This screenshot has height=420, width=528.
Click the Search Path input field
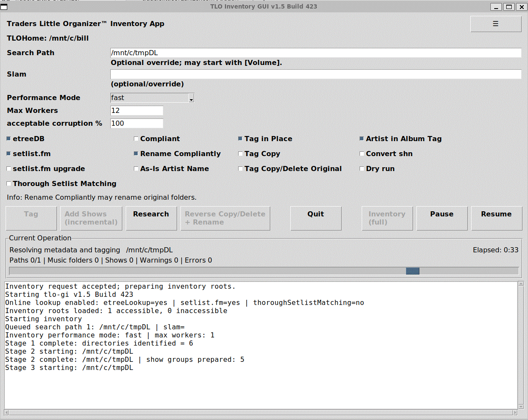pyautogui.click(x=316, y=53)
